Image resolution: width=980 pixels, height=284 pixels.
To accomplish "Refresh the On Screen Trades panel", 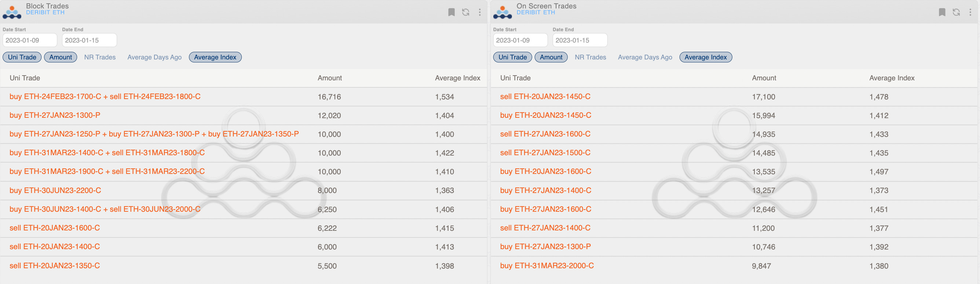I will click(957, 12).
